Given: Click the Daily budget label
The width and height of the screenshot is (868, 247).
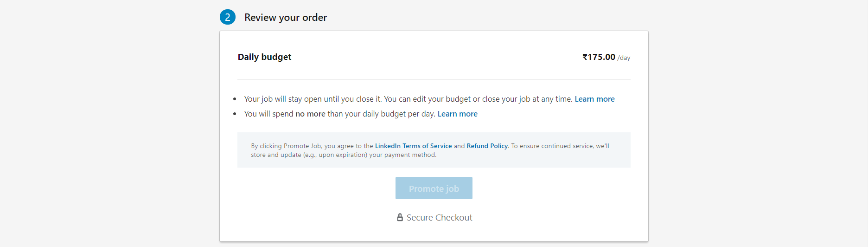Looking at the screenshot, I should [x=264, y=57].
